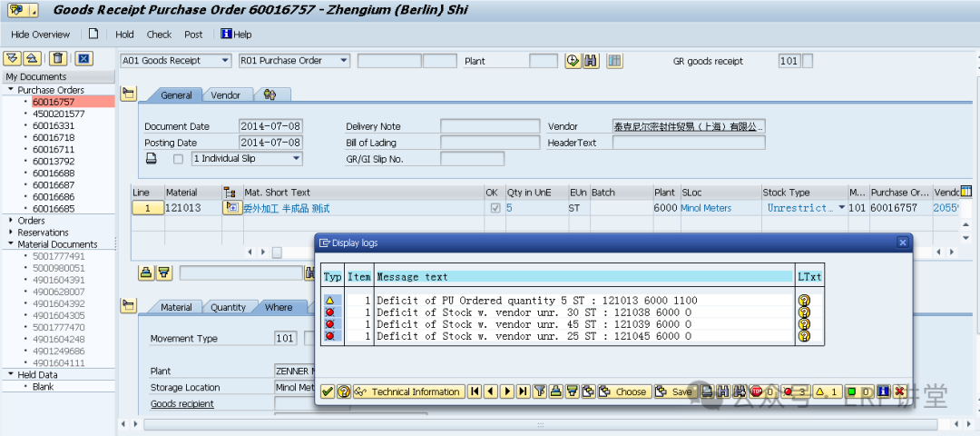Click the Post button
The height and width of the screenshot is (436, 980).
[x=193, y=35]
